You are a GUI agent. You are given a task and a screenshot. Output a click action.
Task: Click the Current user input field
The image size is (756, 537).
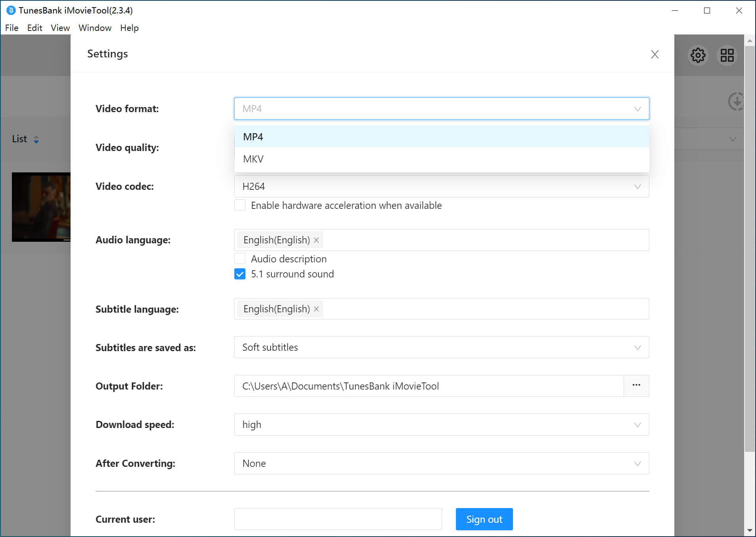point(338,519)
